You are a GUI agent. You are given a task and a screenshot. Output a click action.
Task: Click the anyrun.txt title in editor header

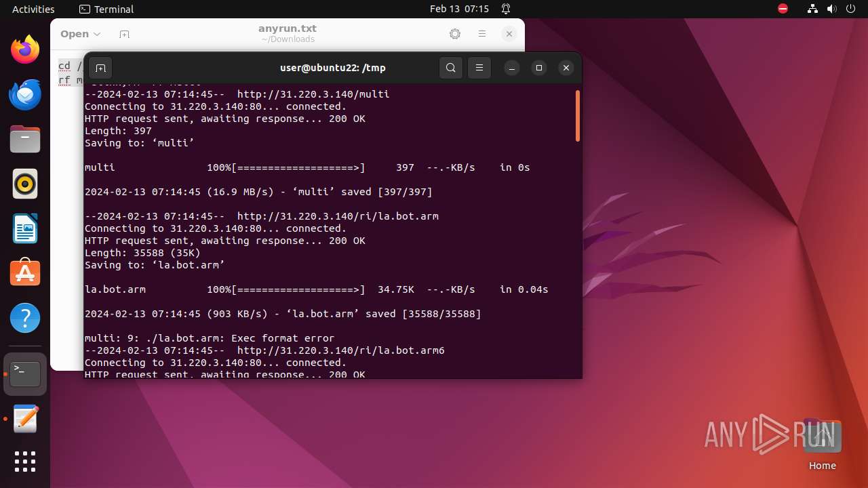[x=288, y=28]
